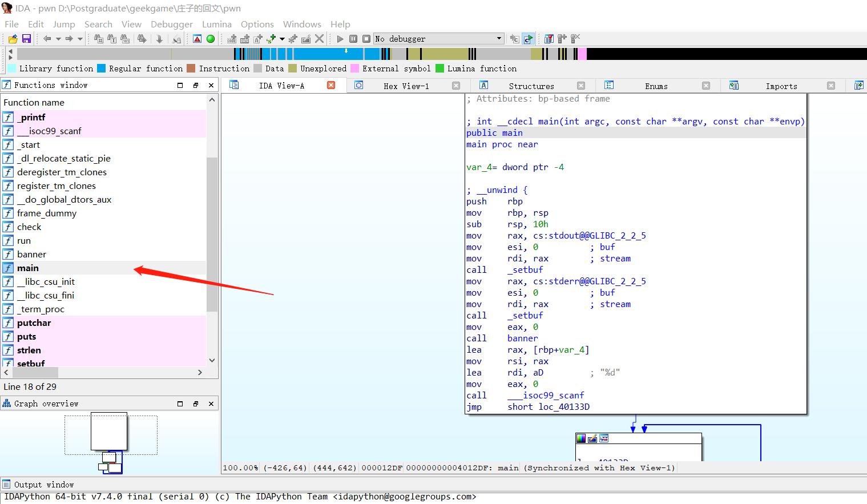
Task: Click the red warning-triangle window icon
Action: 197,39
